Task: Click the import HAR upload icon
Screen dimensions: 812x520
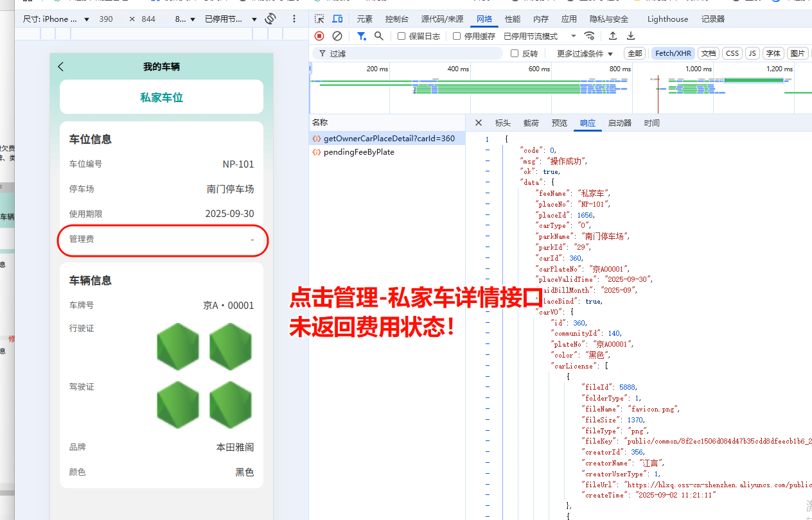Action: (x=613, y=36)
